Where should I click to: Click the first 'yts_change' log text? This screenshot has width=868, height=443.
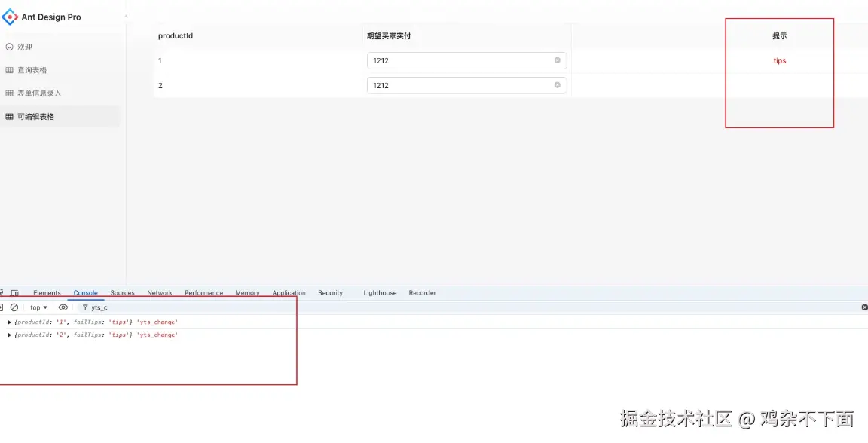(x=157, y=322)
